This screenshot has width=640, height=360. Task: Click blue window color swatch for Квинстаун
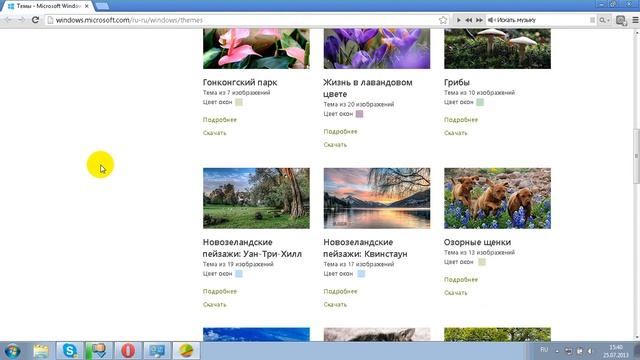tap(361, 274)
